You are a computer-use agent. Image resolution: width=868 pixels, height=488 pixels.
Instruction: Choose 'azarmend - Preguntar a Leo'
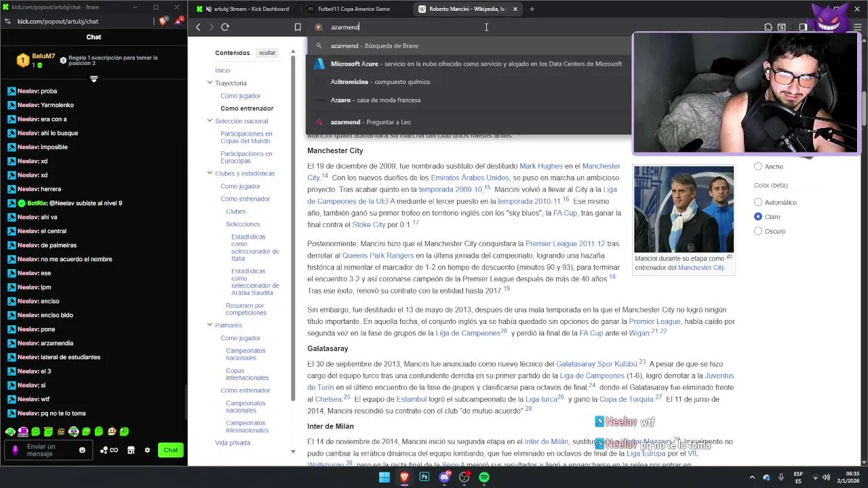469,122
